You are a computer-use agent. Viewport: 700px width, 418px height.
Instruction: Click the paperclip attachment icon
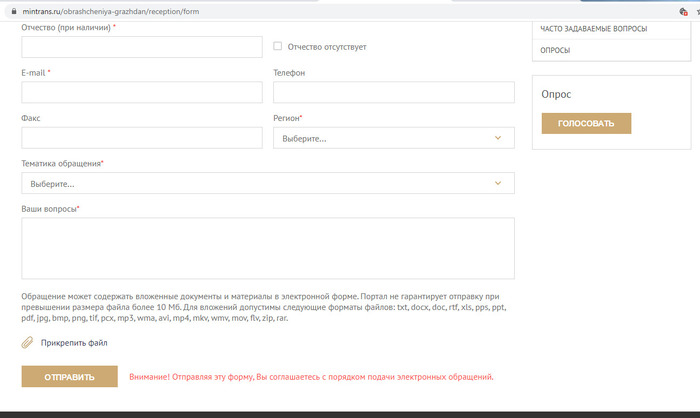click(27, 343)
